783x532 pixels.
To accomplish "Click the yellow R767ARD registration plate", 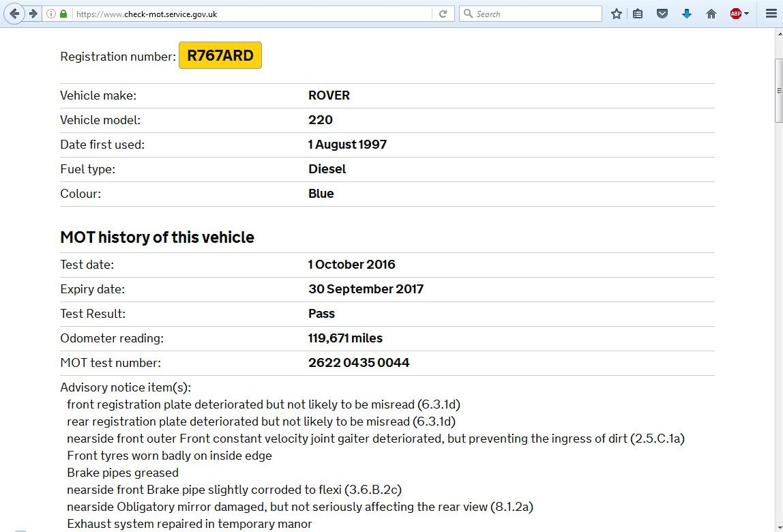I will 220,55.
